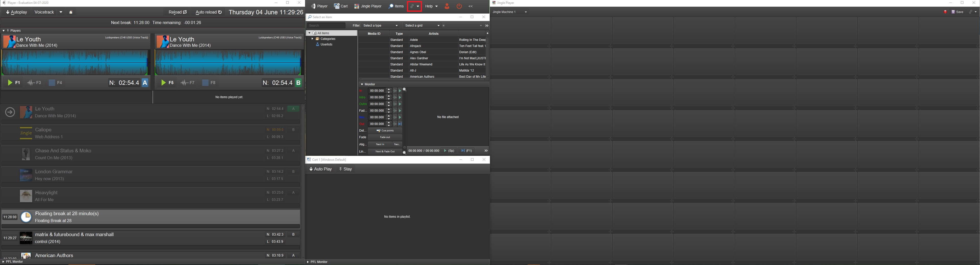Click the zoom-in magnifier in the Monitor panel
Image resolution: width=980 pixels, height=265 pixels.
(x=405, y=90)
